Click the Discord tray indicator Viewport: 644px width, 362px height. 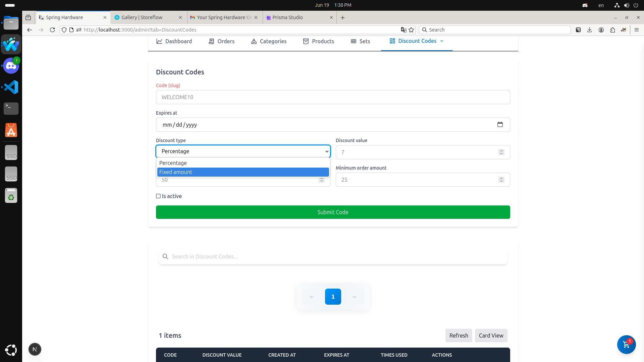click(585, 5)
